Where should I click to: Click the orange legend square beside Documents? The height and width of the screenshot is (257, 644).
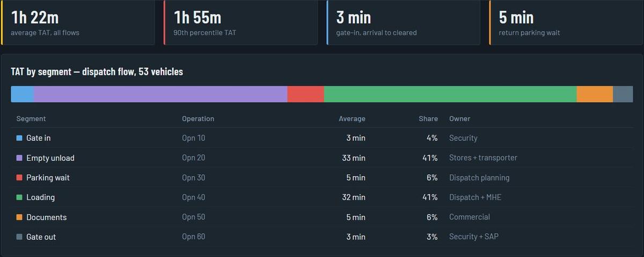[19, 217]
